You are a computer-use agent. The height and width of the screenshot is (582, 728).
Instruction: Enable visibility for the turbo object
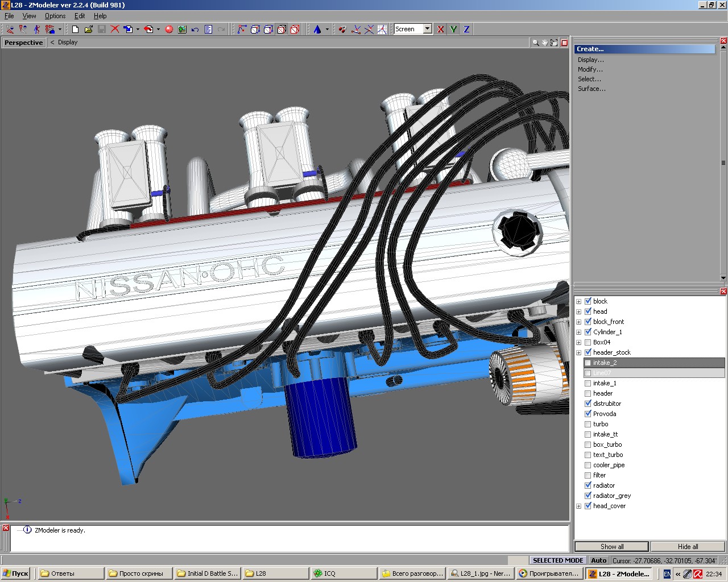[x=588, y=424]
